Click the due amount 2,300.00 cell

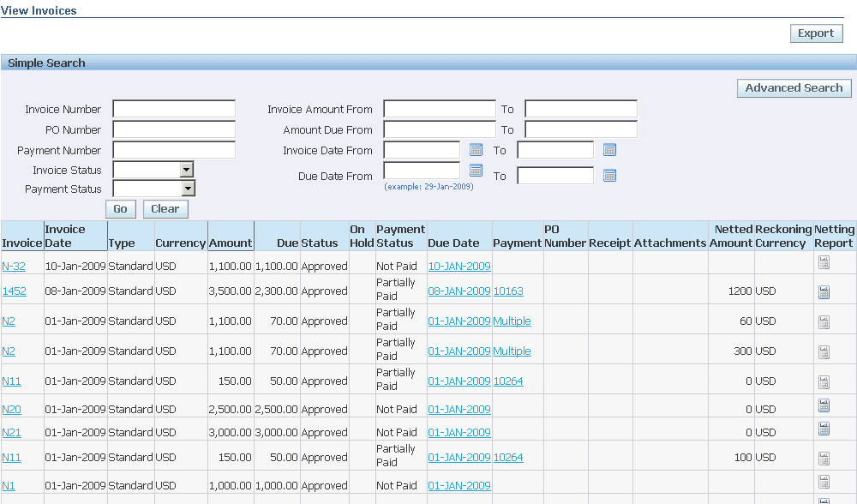click(276, 291)
